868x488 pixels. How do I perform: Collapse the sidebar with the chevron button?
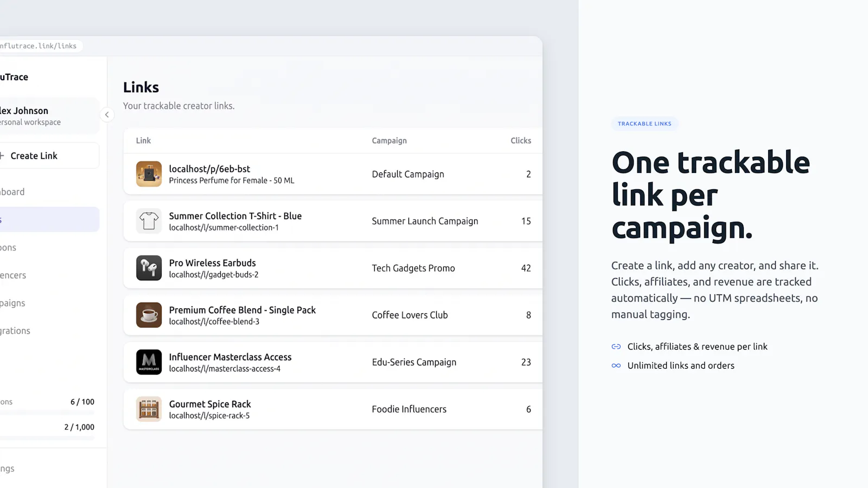(x=107, y=114)
